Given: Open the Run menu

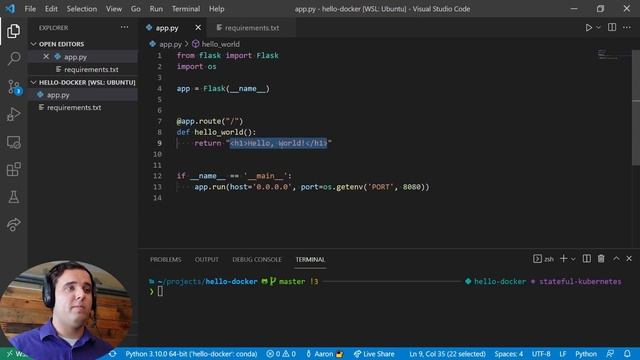Looking at the screenshot, I should [156, 9].
